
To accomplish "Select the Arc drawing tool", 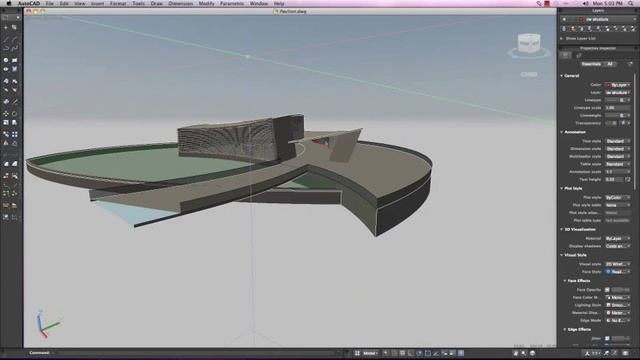I will click(x=15, y=39).
